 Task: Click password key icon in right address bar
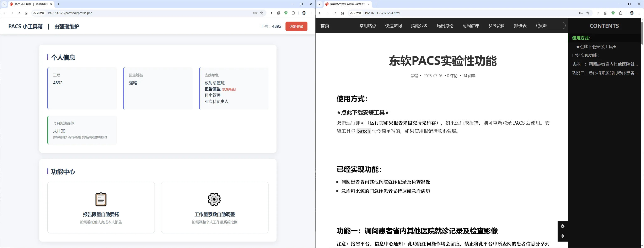point(581,13)
